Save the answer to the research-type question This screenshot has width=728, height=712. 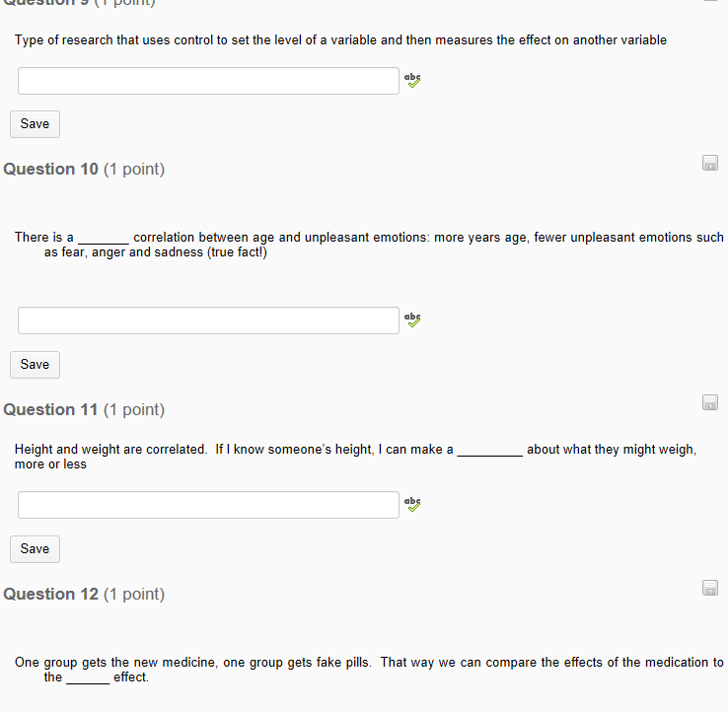pos(35,124)
